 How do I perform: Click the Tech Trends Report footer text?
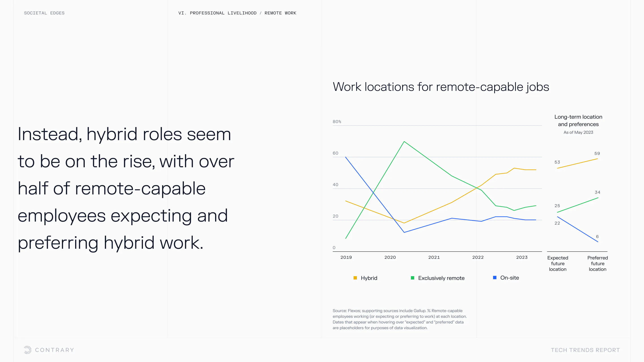point(585,350)
